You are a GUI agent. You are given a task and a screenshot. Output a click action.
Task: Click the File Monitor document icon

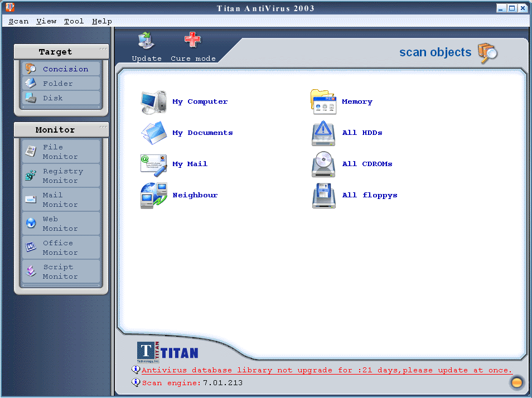[31, 151]
